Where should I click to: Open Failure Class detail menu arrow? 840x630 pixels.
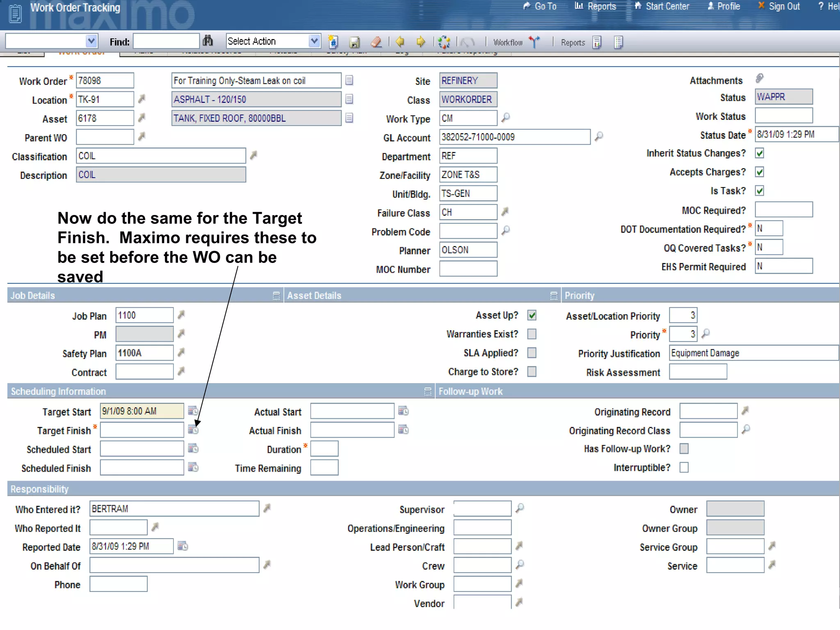(x=505, y=212)
